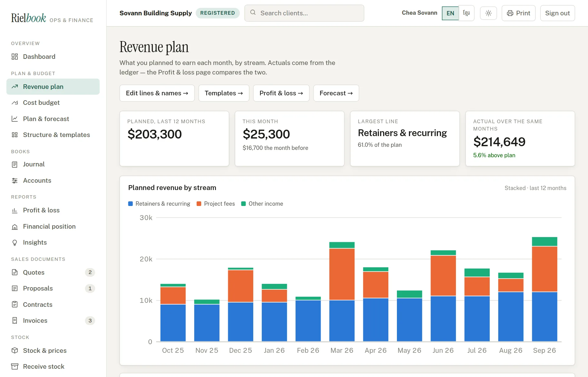Click the Quotes count badge 2
Screen dimensions: 588x377
point(90,272)
